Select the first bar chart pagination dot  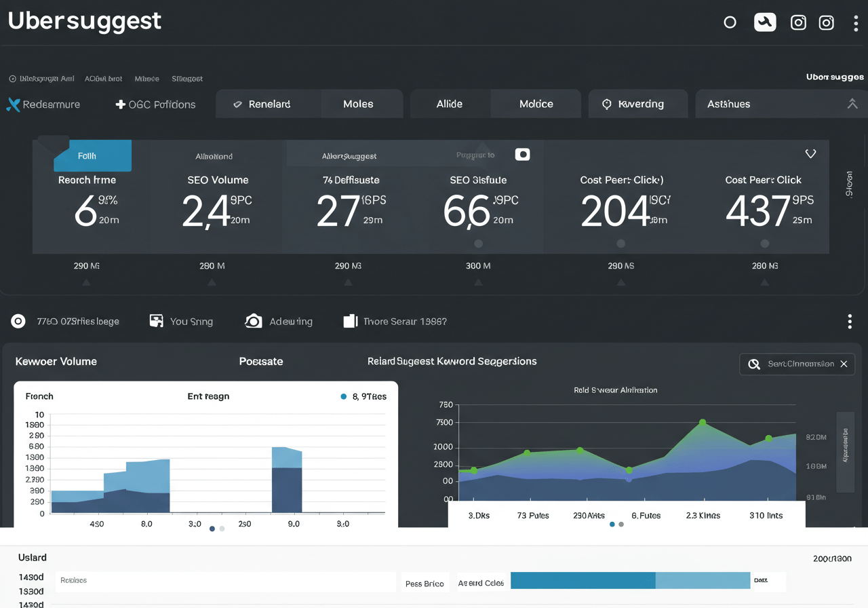tap(212, 529)
